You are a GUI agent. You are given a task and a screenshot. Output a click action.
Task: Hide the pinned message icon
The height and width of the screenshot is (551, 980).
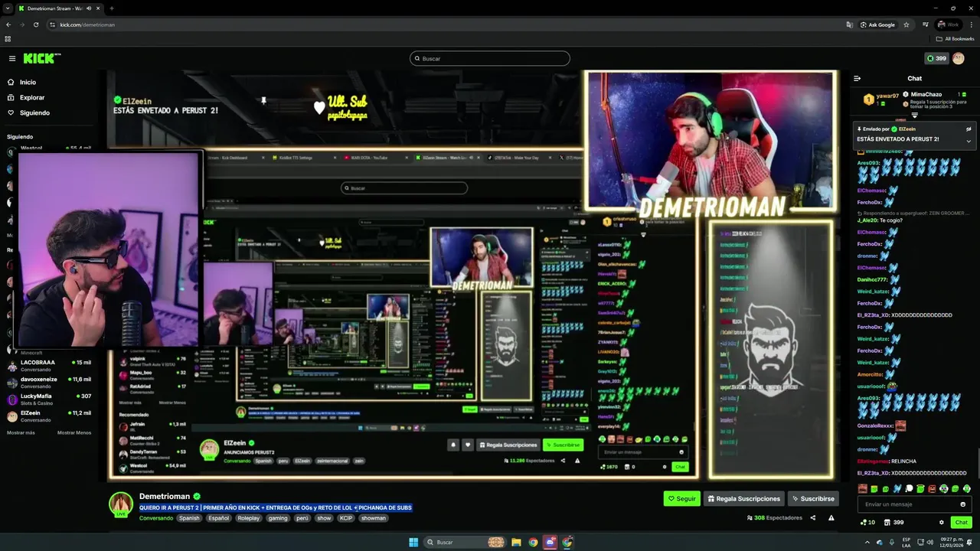969,129
